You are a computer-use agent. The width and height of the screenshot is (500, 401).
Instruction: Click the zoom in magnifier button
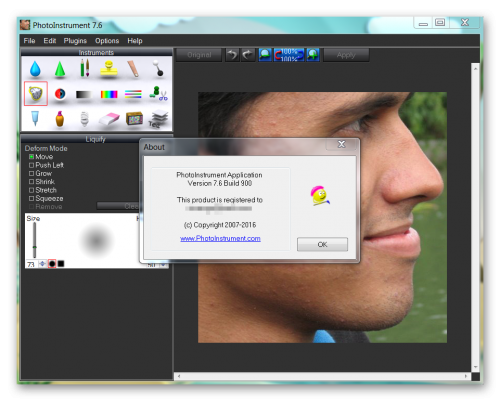[x=313, y=55]
